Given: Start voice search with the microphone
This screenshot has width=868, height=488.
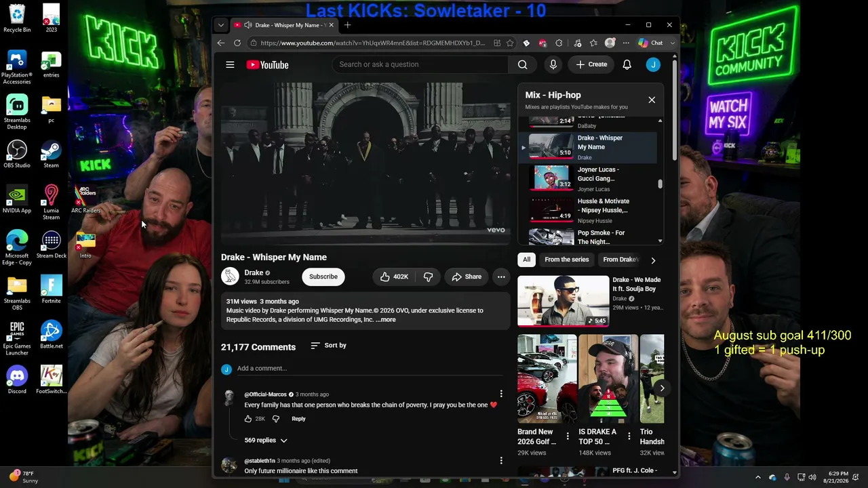Looking at the screenshot, I should point(553,64).
